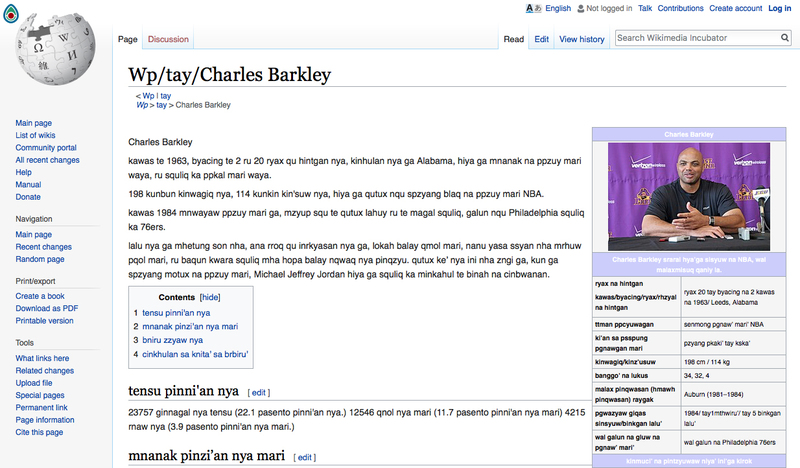Click italic Wp breadcrumb link
The width and height of the screenshot is (800, 468).
click(x=142, y=105)
